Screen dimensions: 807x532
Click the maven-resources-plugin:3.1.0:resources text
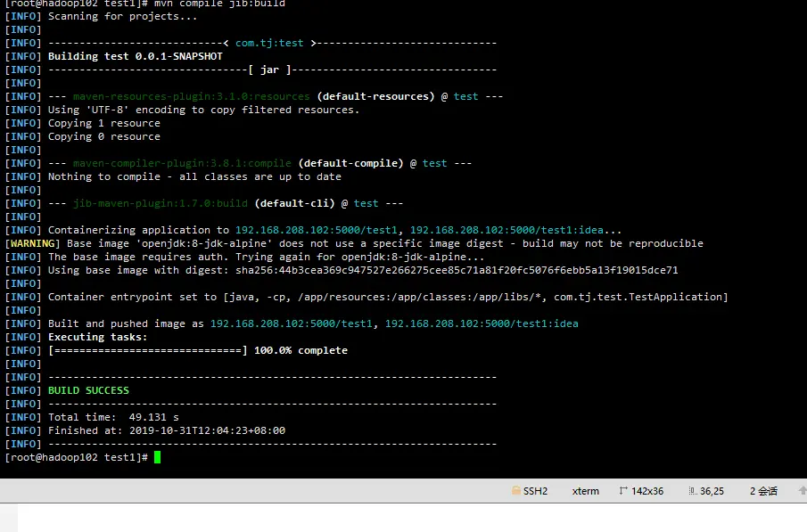coord(191,96)
